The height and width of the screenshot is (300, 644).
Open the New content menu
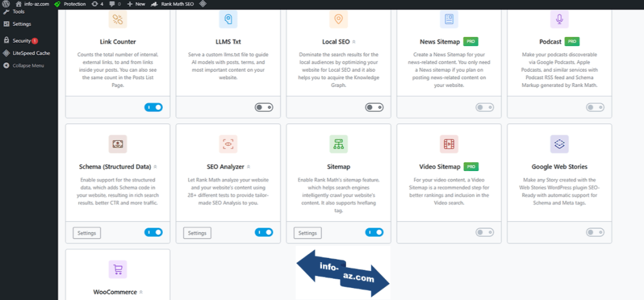coord(136,4)
